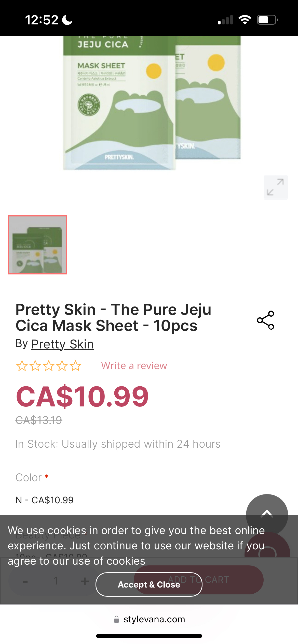Click the Write a review link
This screenshot has width=298, height=644.
[134, 366]
